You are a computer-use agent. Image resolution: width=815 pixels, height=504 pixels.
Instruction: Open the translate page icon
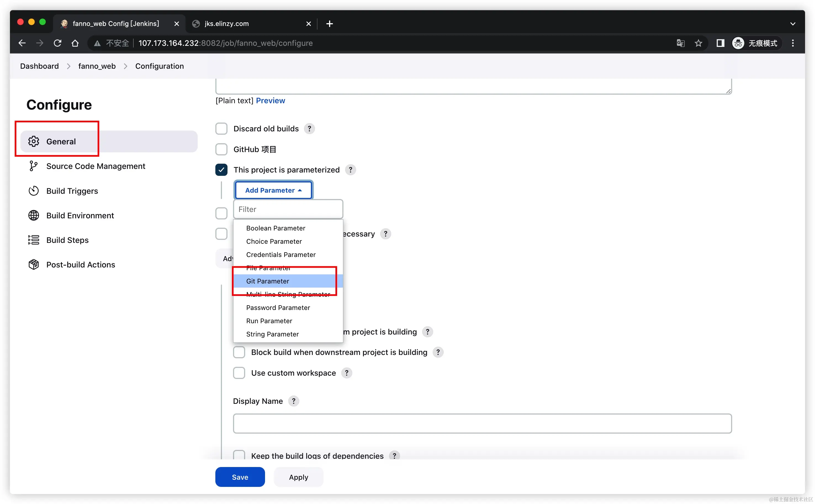click(x=681, y=43)
